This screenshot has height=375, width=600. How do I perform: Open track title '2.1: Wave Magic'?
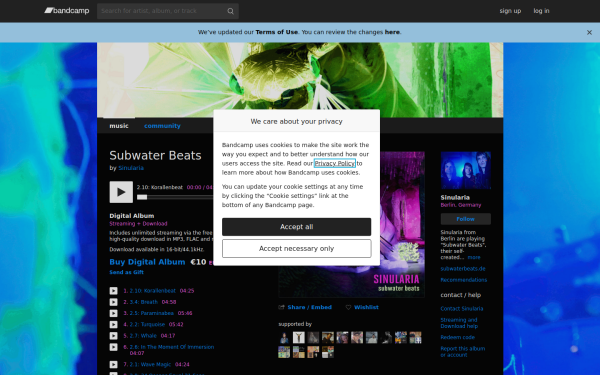coord(150,365)
